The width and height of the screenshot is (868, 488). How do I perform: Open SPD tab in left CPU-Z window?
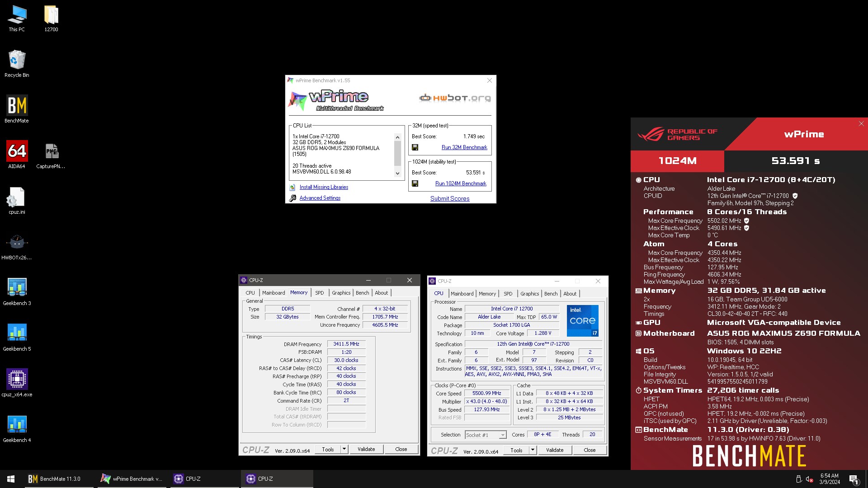point(320,293)
